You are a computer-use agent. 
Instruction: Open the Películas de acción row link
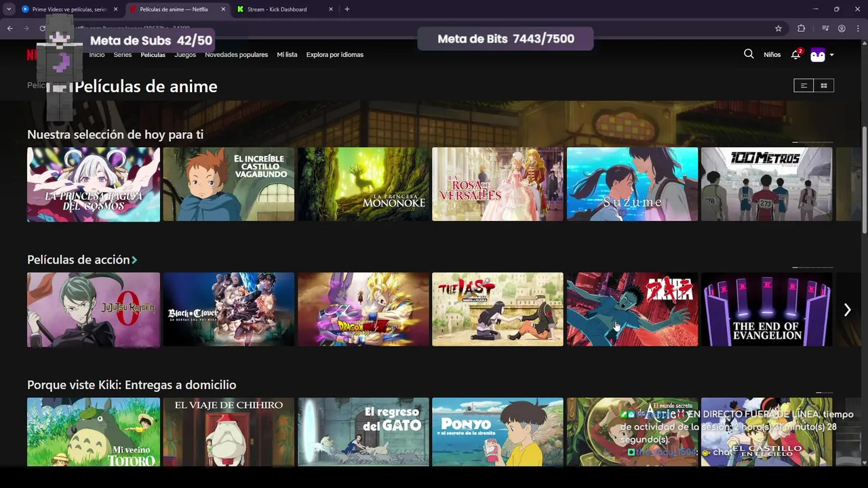click(79, 260)
